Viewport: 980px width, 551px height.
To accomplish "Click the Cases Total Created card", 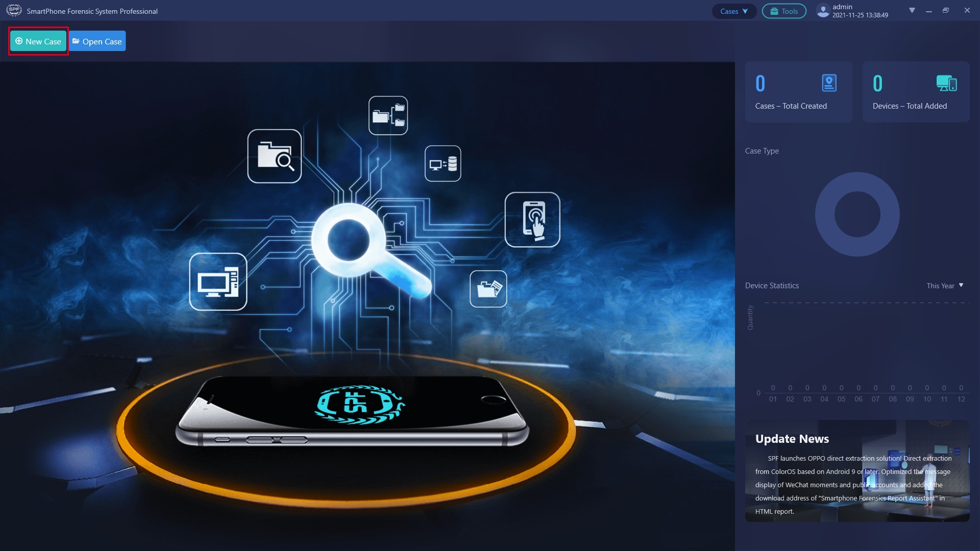I will tap(798, 92).
